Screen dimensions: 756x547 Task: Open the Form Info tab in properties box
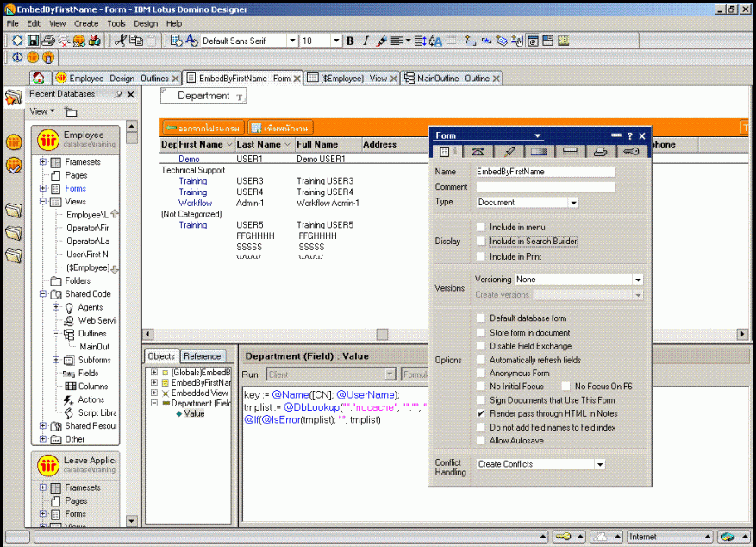coord(445,152)
